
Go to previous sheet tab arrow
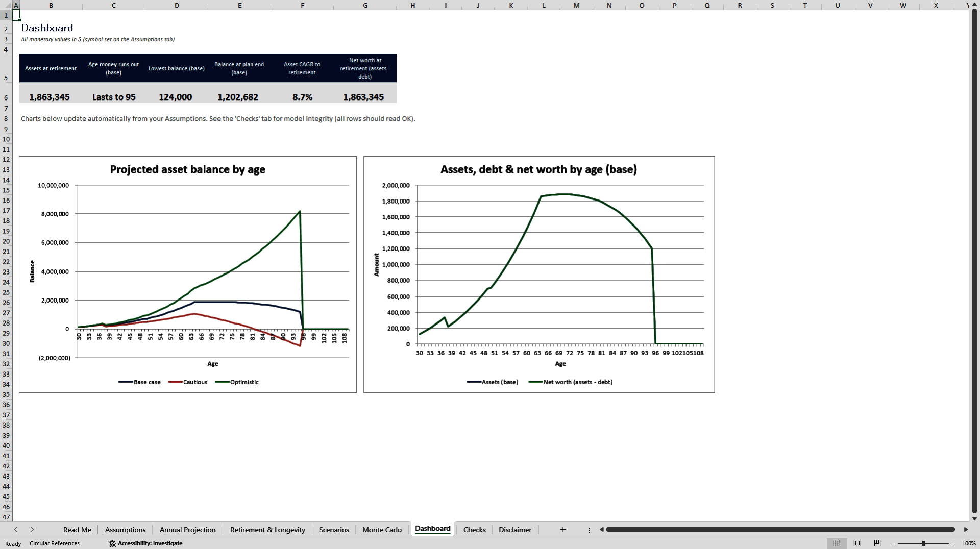pyautogui.click(x=16, y=530)
